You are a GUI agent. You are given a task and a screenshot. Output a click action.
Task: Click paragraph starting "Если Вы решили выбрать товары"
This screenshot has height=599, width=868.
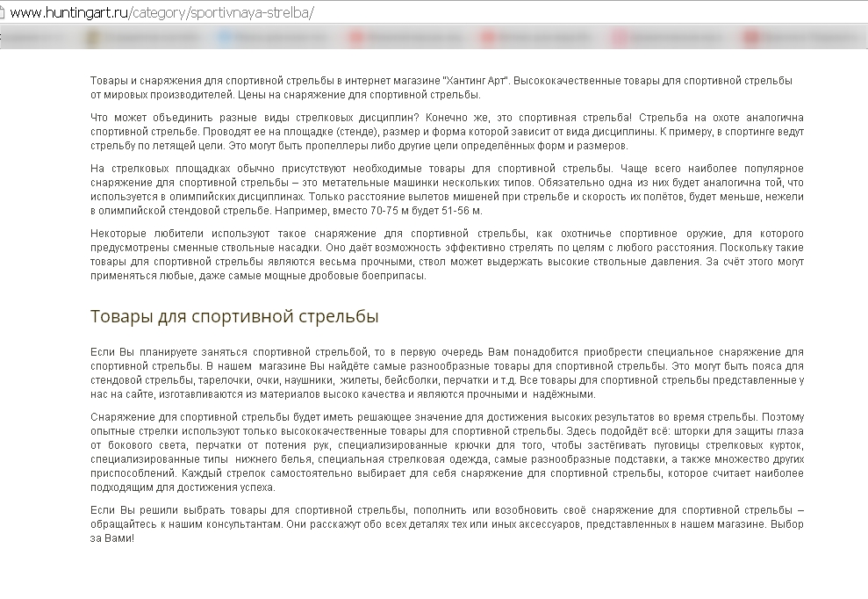tap(447, 523)
